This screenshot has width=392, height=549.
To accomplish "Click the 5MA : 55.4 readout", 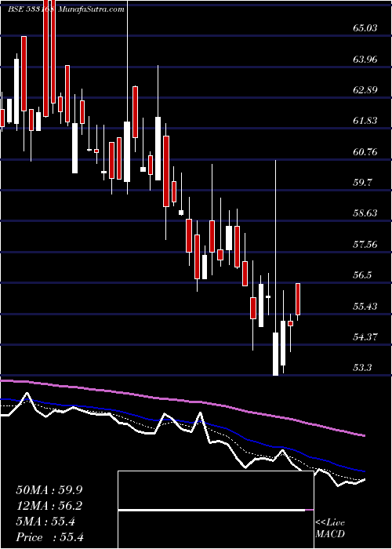I will click(45, 522).
